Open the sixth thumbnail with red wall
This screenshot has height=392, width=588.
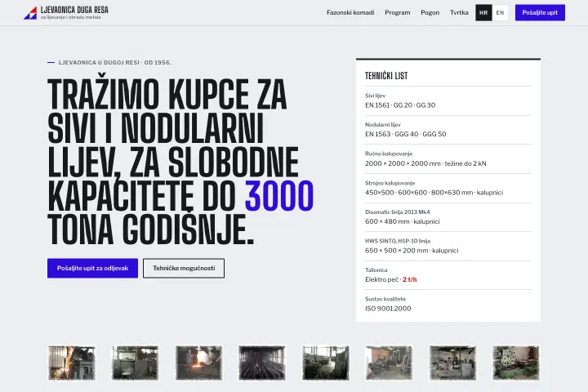point(389,363)
